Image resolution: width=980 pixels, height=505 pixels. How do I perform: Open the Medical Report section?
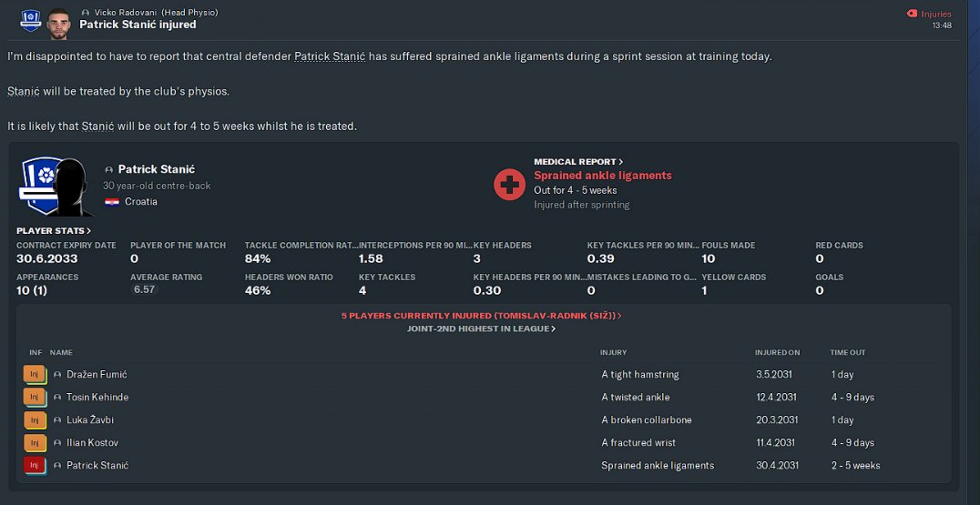[578, 162]
